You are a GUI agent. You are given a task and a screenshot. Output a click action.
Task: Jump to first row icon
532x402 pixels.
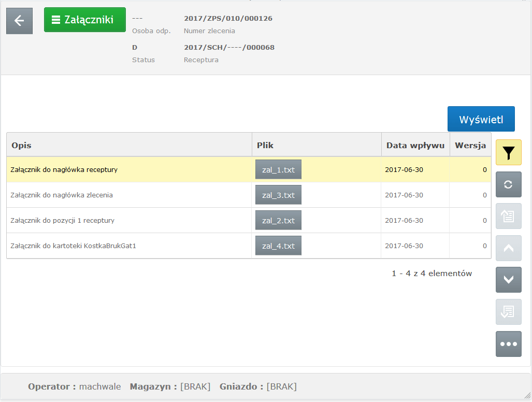(508, 216)
